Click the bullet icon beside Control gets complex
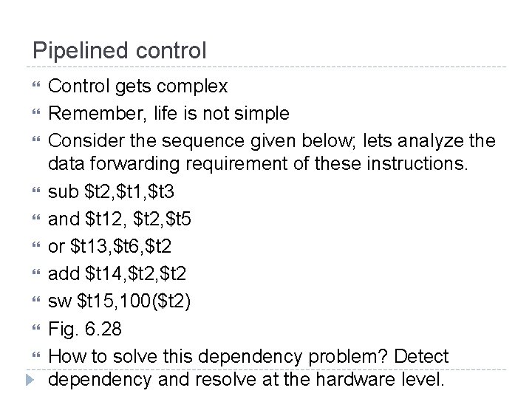 point(36,84)
